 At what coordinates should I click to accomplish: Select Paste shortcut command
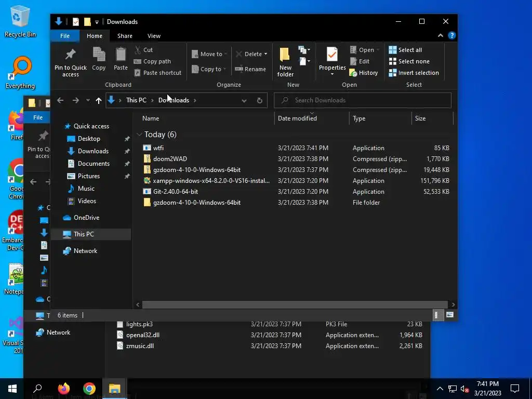click(157, 73)
